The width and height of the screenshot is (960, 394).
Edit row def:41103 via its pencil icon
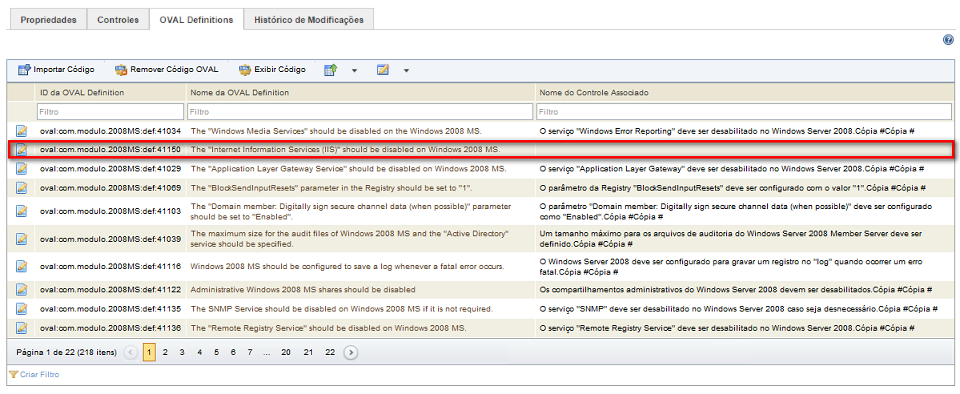[x=22, y=210]
